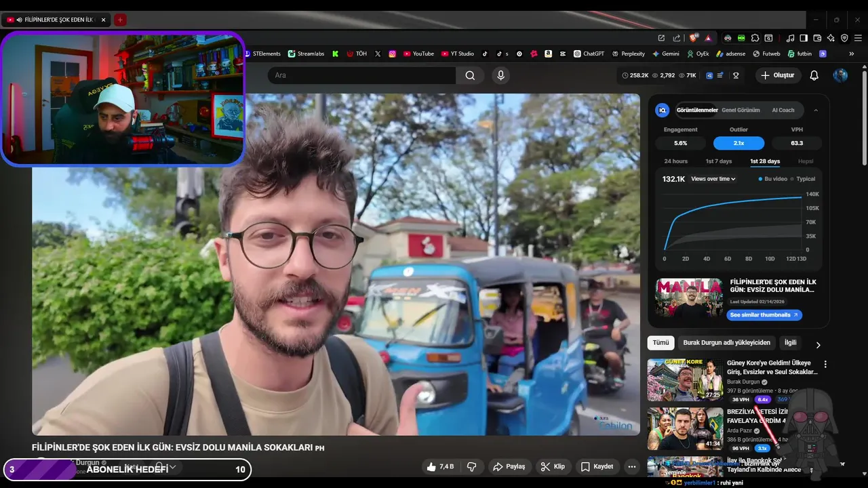Like the video with the 7,4 B button

click(439, 466)
